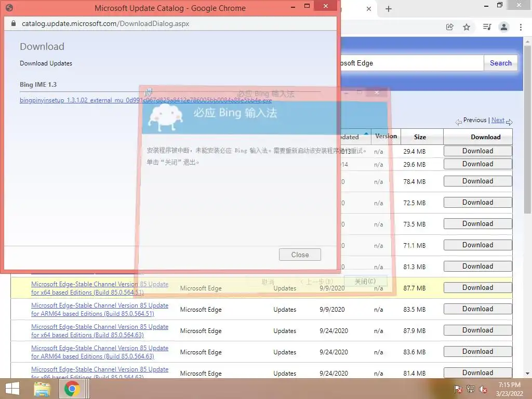This screenshot has width=532, height=399.
Task: Download the 73.5 MB update
Action: (478, 224)
